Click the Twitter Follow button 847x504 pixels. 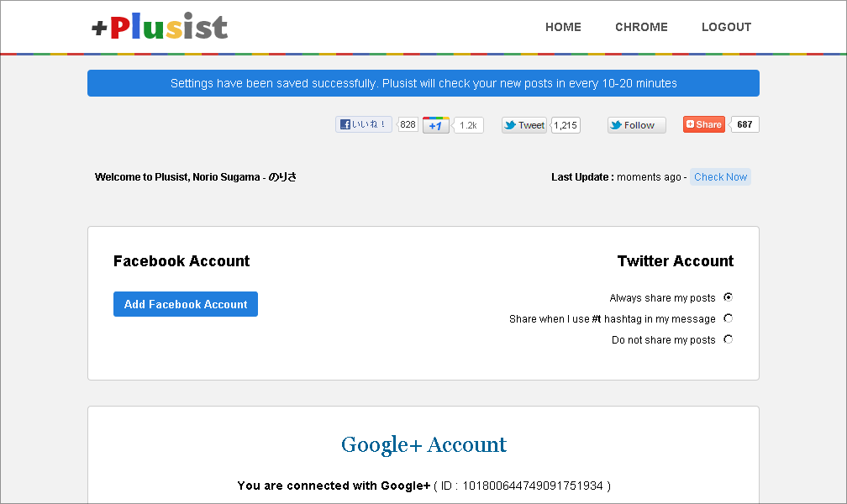tap(636, 125)
